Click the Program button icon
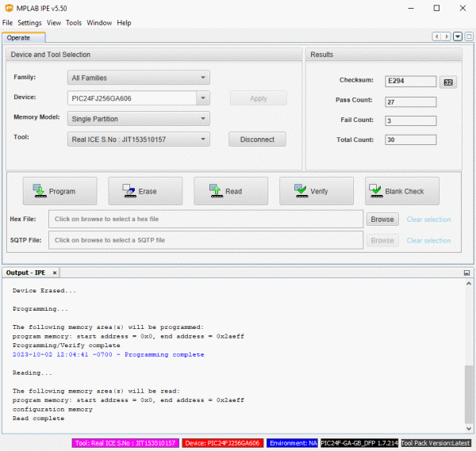 [39, 191]
